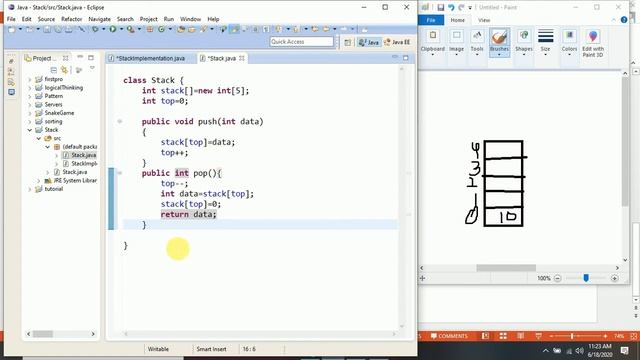Click the Paint zoom in plus icon
The height and width of the screenshot is (360, 640).
[x=614, y=278]
